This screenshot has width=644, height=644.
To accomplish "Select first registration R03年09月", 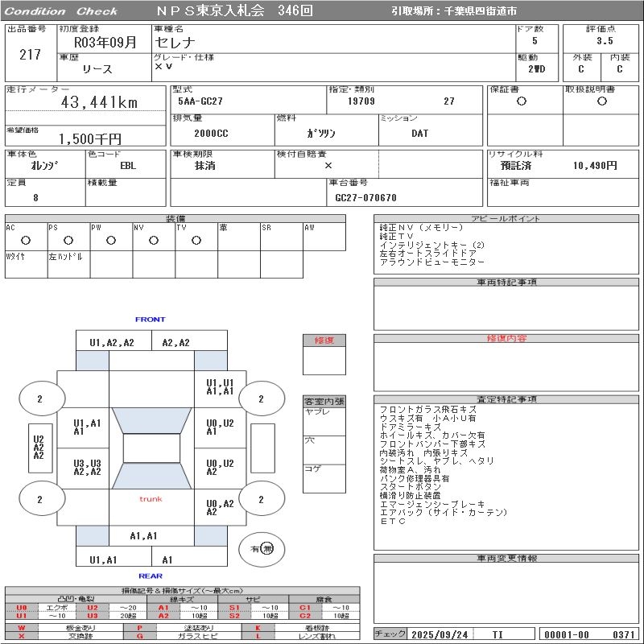I will [105, 43].
